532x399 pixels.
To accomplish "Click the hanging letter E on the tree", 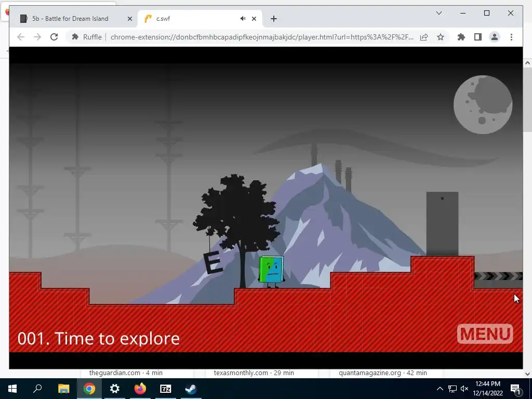I will click(x=213, y=263).
